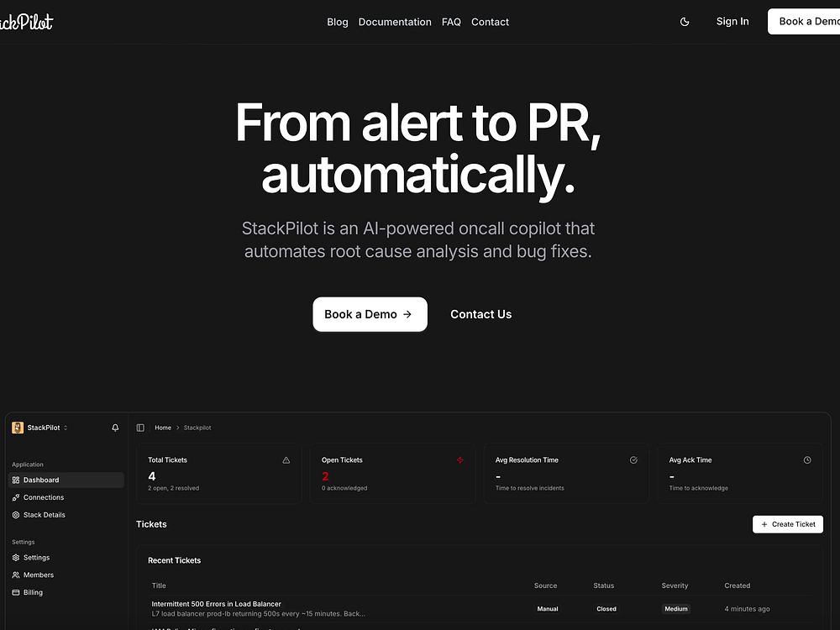The width and height of the screenshot is (840, 630).
Task: Click the Manual source badge
Action: click(x=548, y=609)
